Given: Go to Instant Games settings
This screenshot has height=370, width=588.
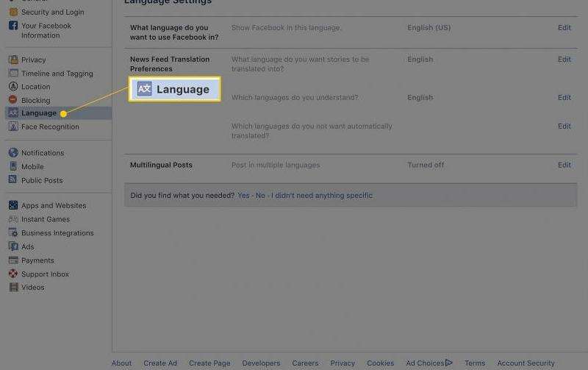Looking at the screenshot, I should click(46, 219).
